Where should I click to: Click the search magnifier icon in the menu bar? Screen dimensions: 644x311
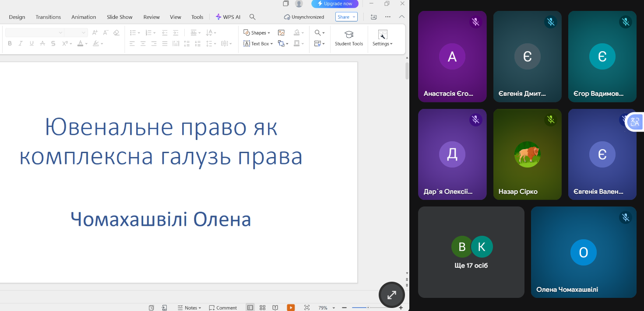tap(252, 17)
